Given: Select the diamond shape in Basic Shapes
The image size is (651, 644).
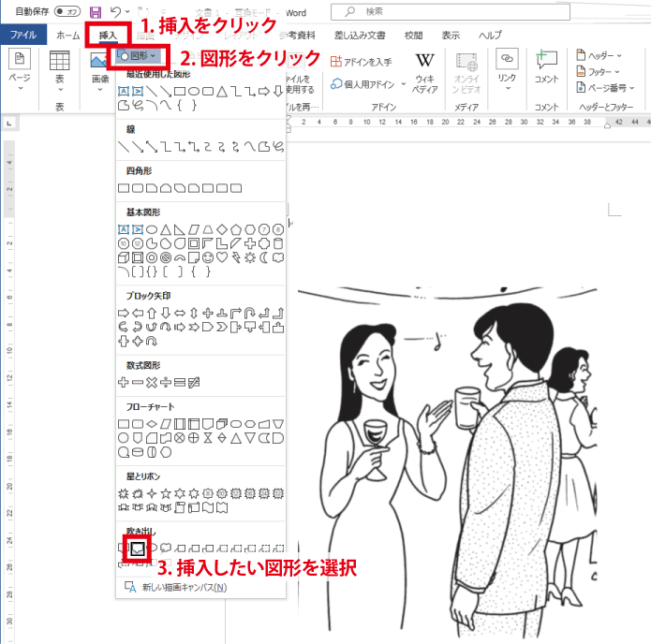Looking at the screenshot, I should point(222,229).
